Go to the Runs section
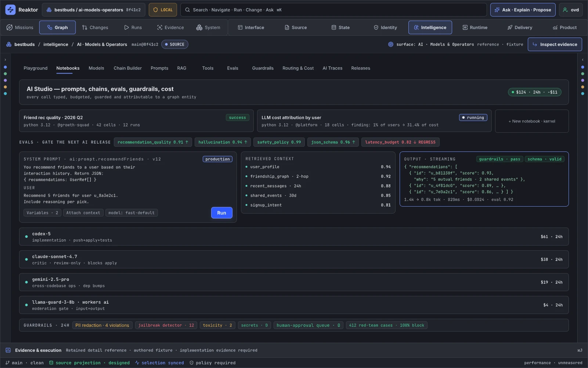Screen dimensions: 588x368 [133, 28]
